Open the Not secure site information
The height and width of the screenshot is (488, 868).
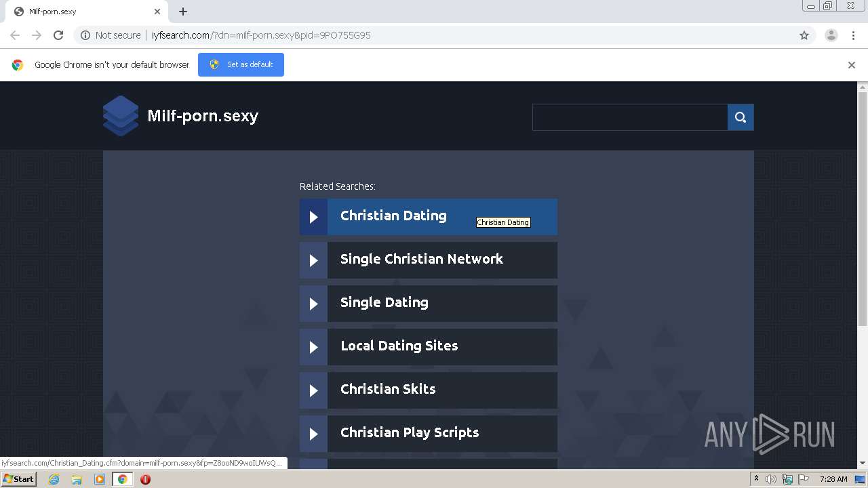coord(111,35)
